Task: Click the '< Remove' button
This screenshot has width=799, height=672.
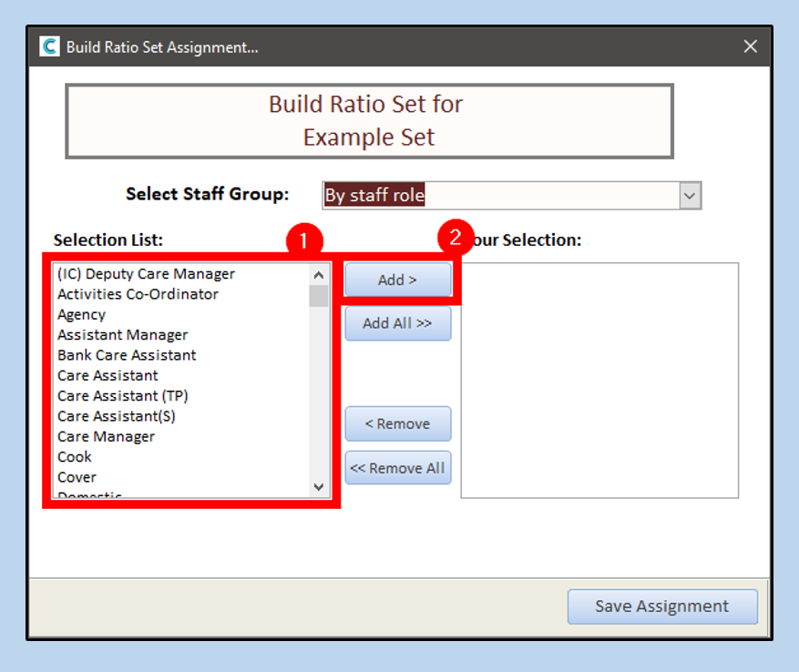Action: coord(397,423)
